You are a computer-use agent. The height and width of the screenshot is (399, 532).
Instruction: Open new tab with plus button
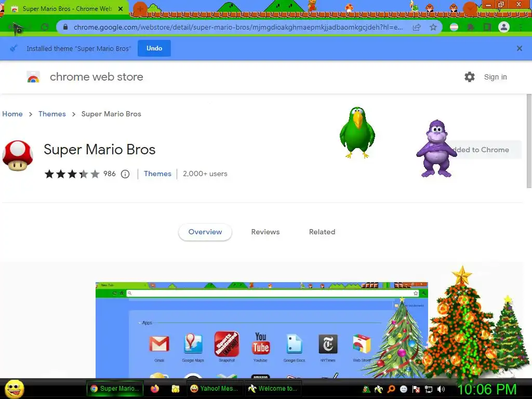pos(140,9)
